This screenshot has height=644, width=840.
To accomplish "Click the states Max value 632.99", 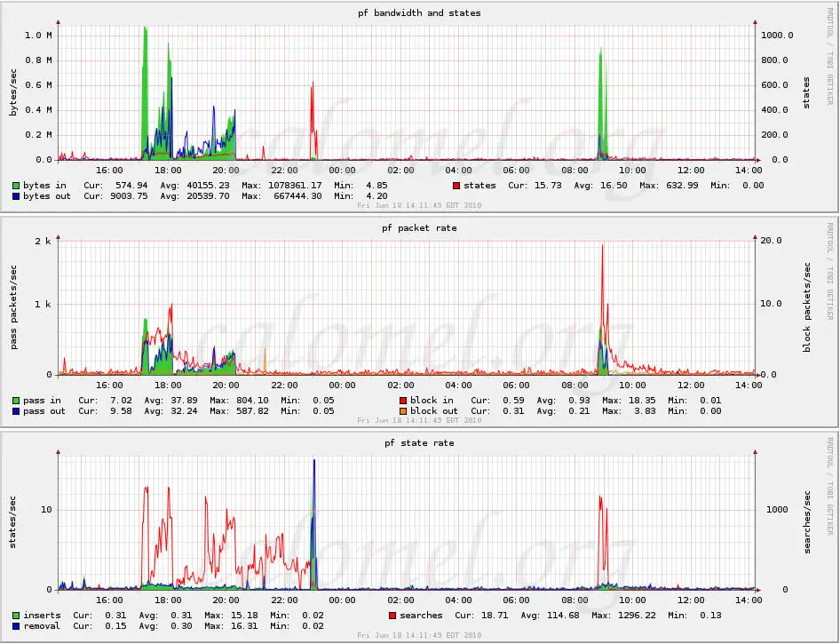I will click(x=682, y=186).
